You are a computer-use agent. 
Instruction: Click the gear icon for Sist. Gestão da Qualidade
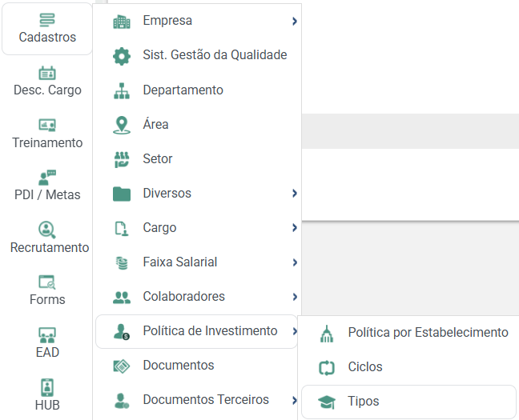coord(122,56)
